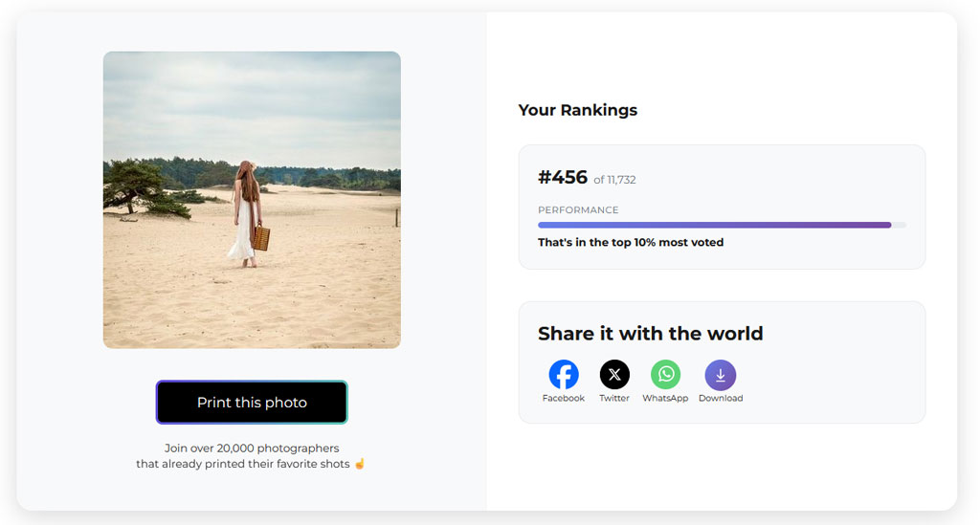
Task: Click the purple performance progress bar
Action: click(714, 225)
